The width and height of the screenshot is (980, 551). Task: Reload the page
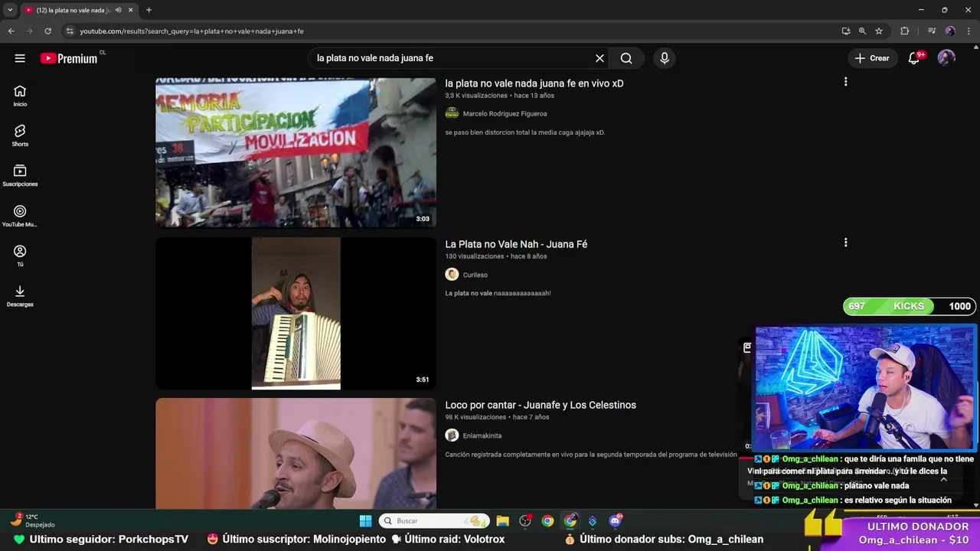tap(47, 31)
